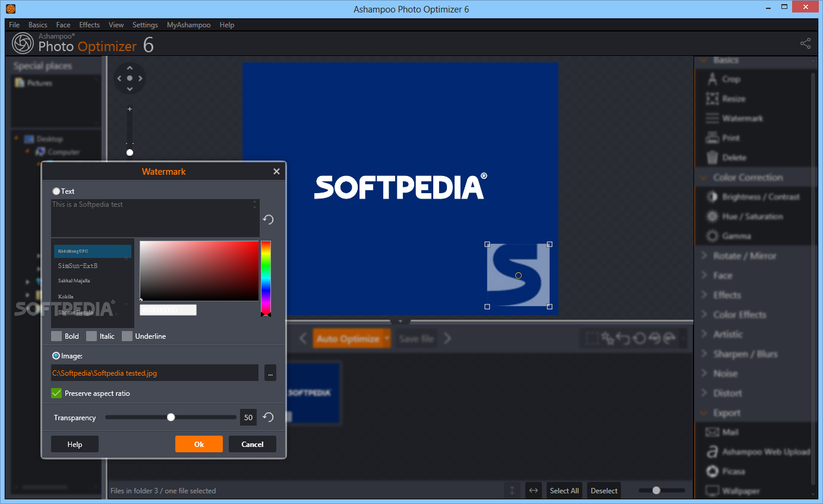
Task: Click Cancel in the Watermark dialog
Action: (x=253, y=444)
